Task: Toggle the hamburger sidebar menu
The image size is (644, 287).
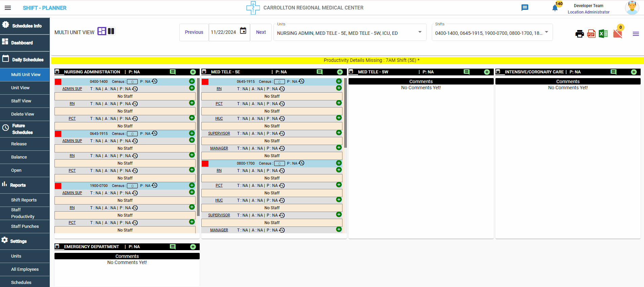Action: [x=8, y=8]
